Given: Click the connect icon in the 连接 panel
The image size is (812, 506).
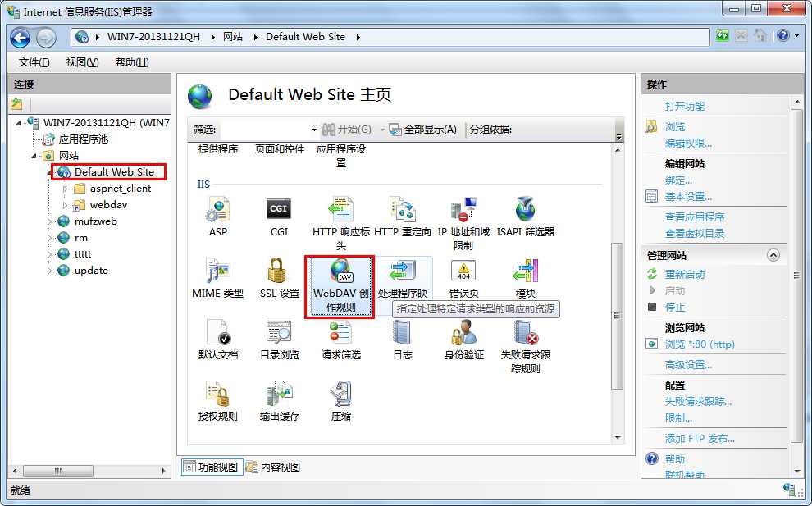Looking at the screenshot, I should [x=16, y=104].
